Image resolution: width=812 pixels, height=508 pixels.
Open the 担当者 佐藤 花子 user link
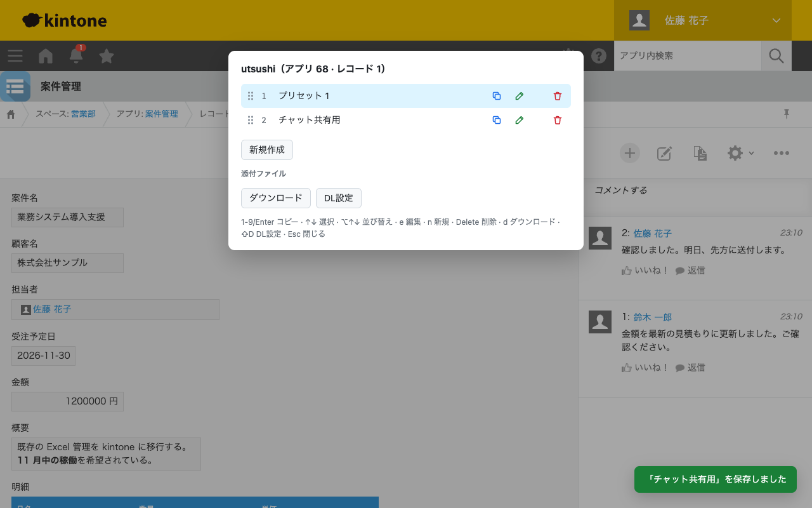[x=52, y=310]
